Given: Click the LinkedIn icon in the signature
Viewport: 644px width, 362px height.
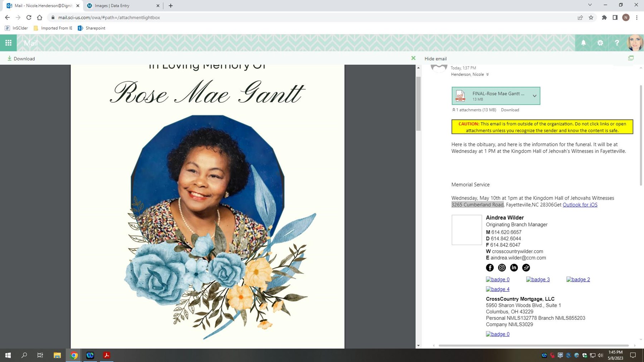Looking at the screenshot, I should (514, 268).
